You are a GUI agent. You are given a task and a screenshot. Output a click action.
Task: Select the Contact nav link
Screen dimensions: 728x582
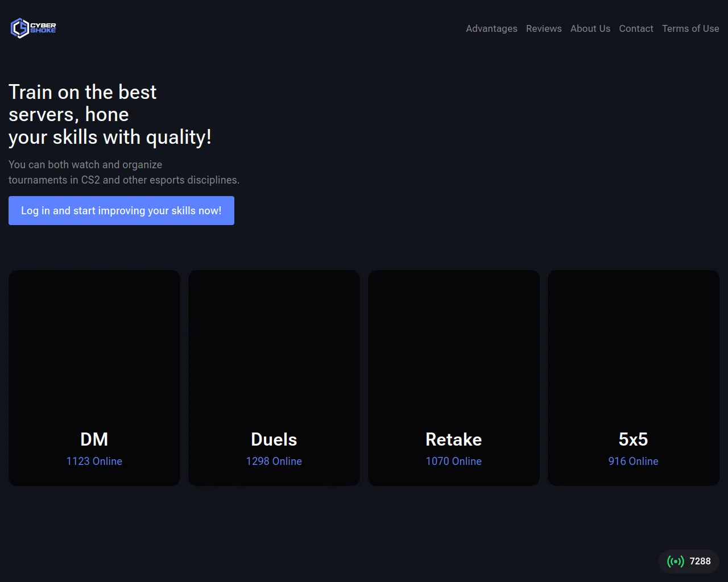tap(636, 28)
